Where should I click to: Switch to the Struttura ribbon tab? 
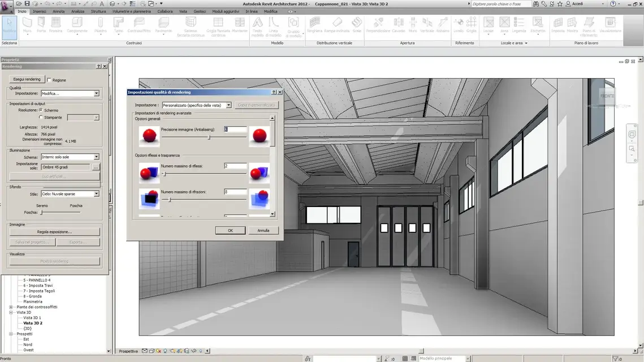point(98,11)
